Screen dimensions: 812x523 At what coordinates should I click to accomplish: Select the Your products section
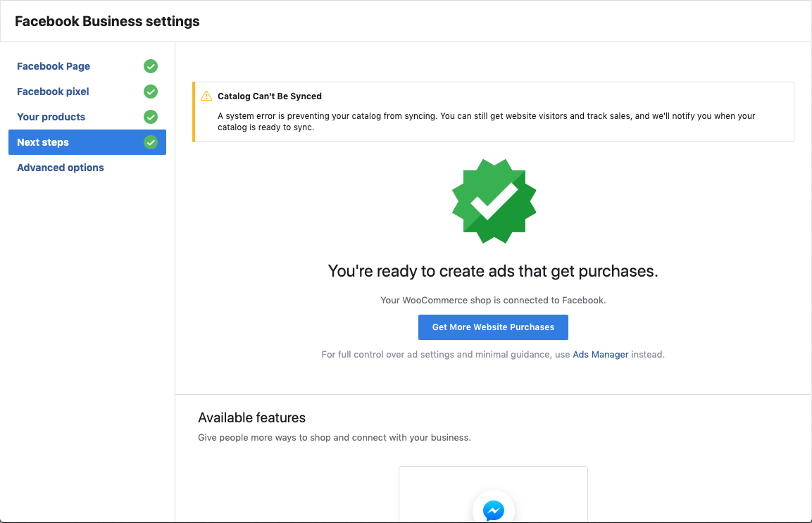point(51,117)
